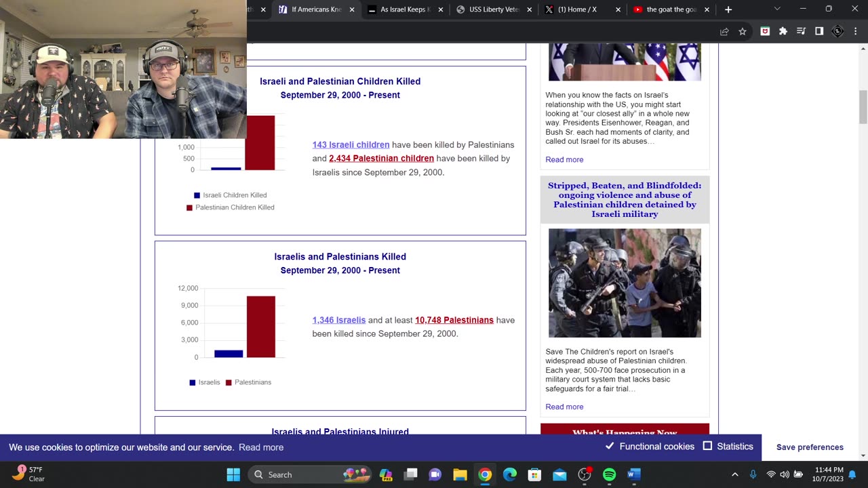The image size is (868, 488).
Task: Open 'Stripped, Beaten, and Blindfolded' article heading
Action: click(625, 199)
